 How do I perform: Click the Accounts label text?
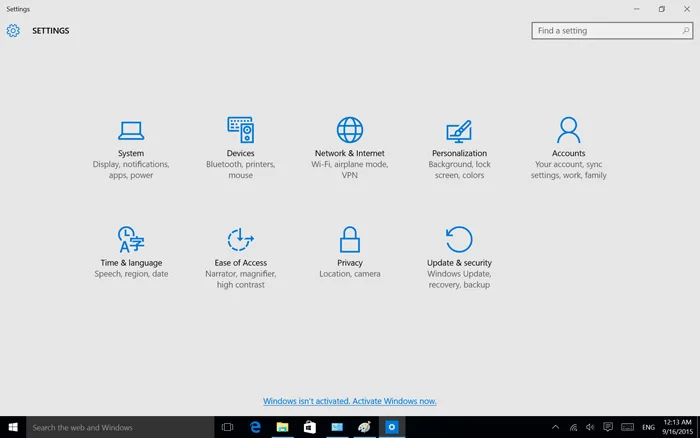tap(568, 153)
